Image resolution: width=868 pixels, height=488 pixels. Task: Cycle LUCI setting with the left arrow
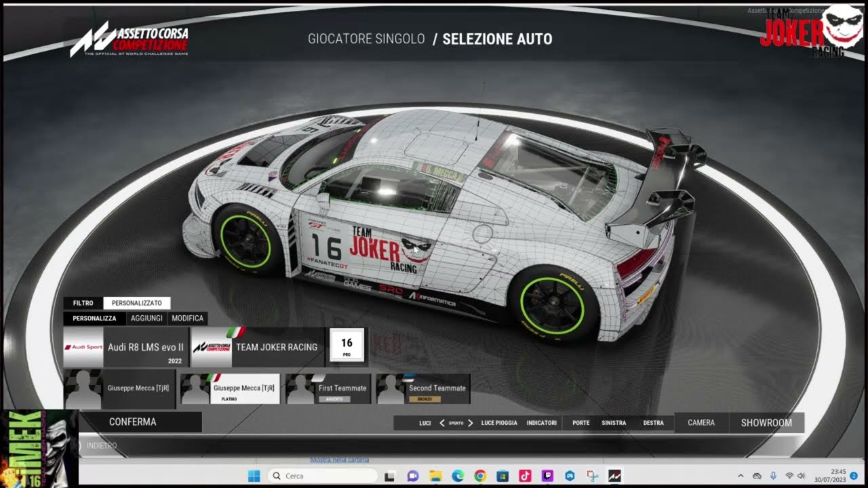(x=442, y=423)
